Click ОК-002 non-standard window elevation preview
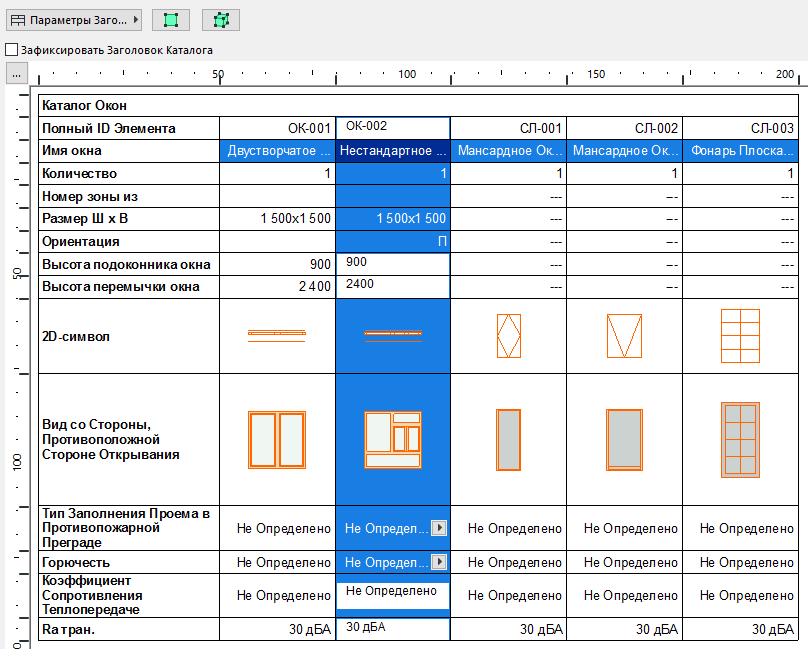This screenshot has width=808, height=649. 392,439
